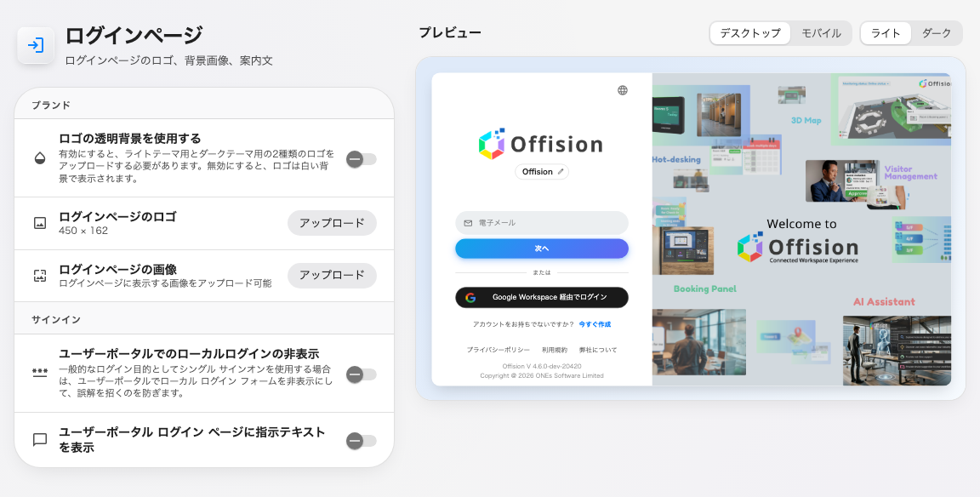Click the droplet icon beside ロゴの透明背景を使用する

40,159
